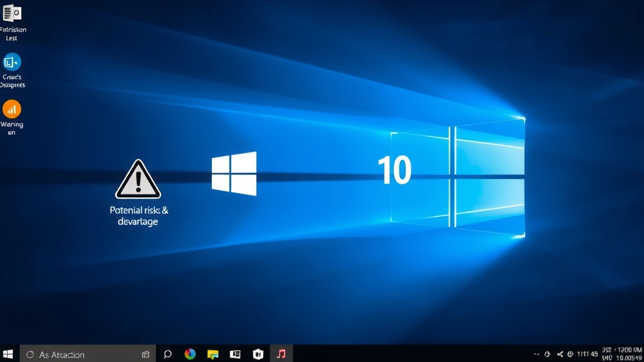Launch the Chrome-style colorful browser icon
The height and width of the screenshot is (362, 644).
tap(190, 354)
